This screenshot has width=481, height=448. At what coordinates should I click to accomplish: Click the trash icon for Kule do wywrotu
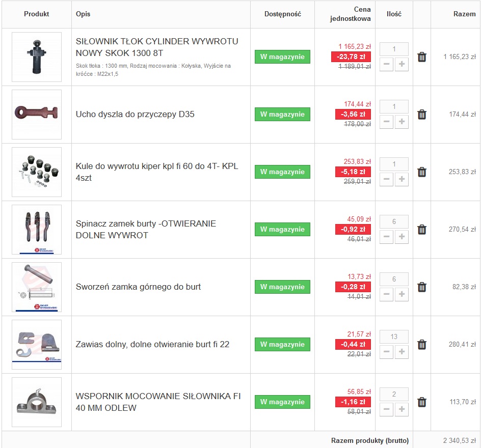pos(422,172)
